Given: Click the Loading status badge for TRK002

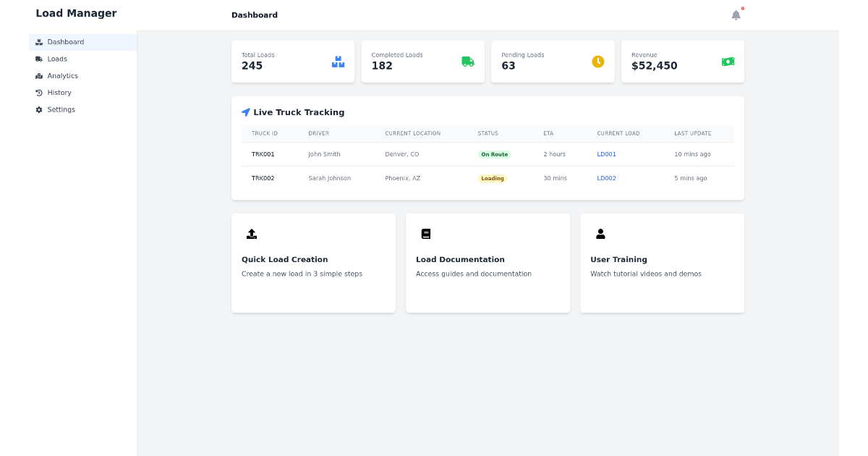Looking at the screenshot, I should click(492, 178).
